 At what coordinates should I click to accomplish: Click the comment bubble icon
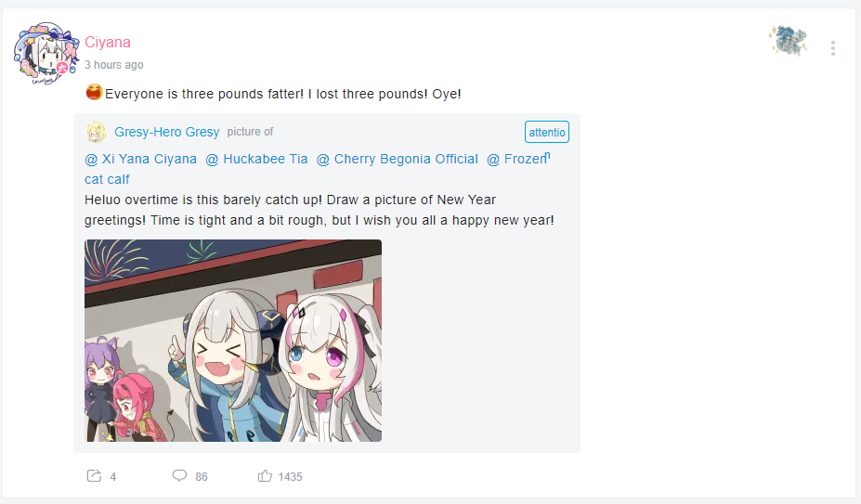point(179,475)
